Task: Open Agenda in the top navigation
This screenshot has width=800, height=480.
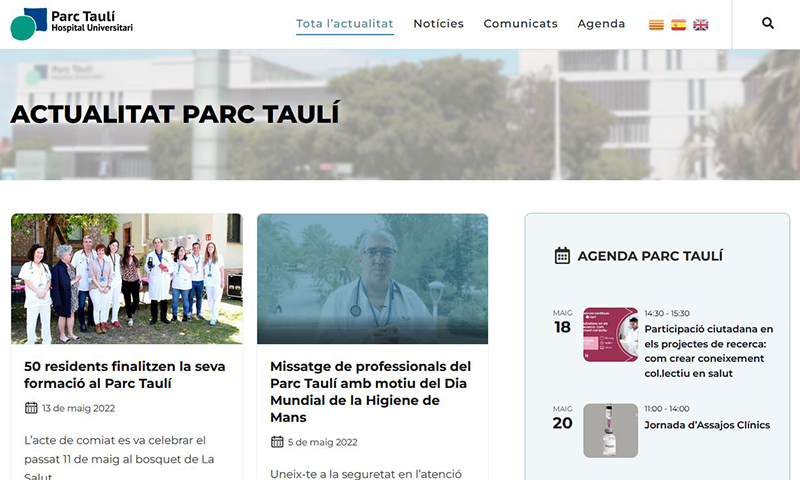Action: click(601, 24)
